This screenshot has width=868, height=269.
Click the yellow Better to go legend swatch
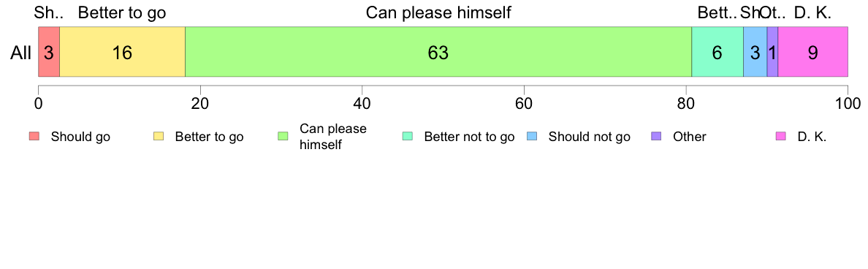pos(159,137)
